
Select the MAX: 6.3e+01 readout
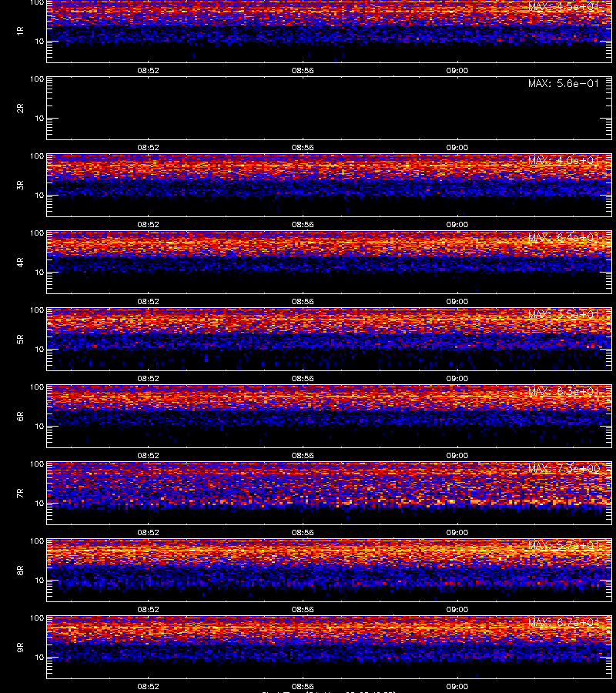point(564,392)
